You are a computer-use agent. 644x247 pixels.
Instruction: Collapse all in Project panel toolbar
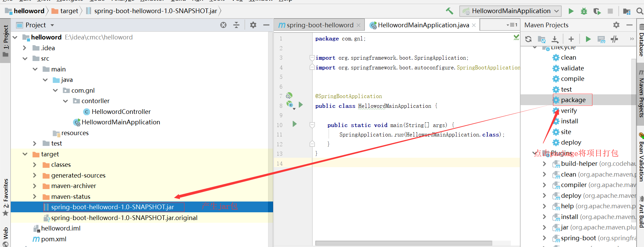click(236, 25)
